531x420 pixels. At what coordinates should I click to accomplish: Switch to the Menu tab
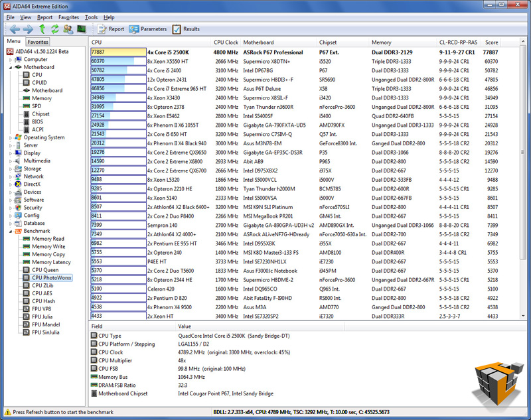click(x=14, y=41)
